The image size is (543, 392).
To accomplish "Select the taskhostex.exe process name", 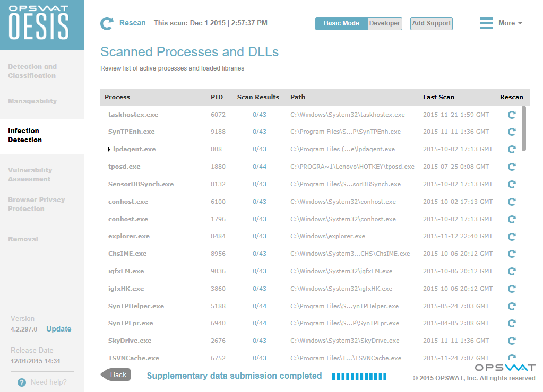I will [133, 115].
